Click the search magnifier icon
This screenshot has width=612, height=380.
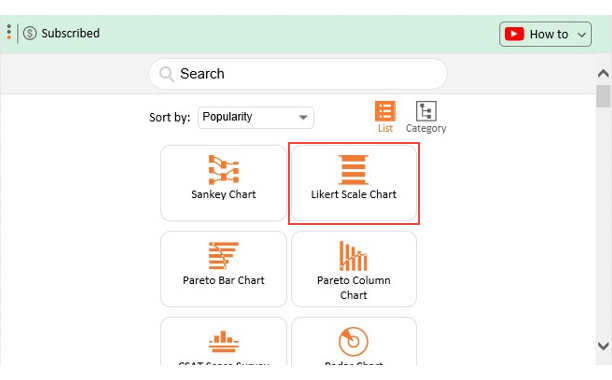[166, 74]
